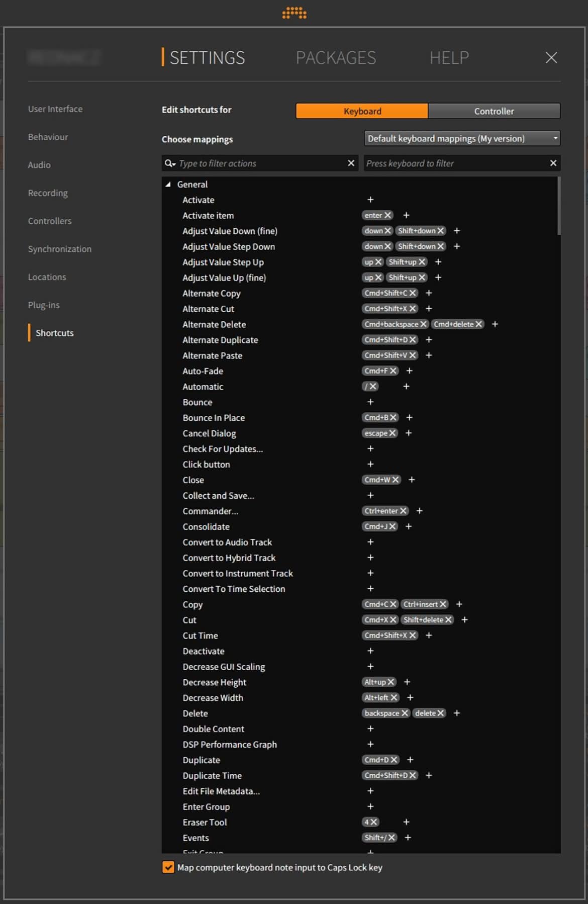This screenshot has width=588, height=904.
Task: Switch shortcut editing to Controller
Action: (494, 111)
